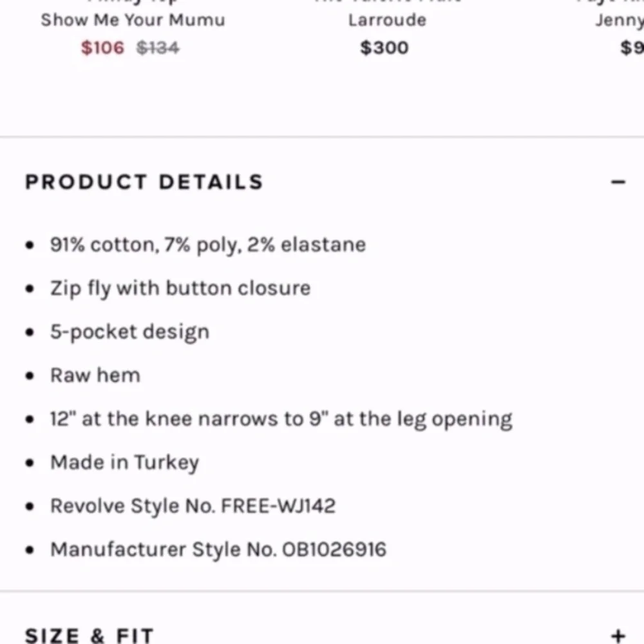Click the $106 sale price
Screen dimensions: 644x644
(x=102, y=48)
